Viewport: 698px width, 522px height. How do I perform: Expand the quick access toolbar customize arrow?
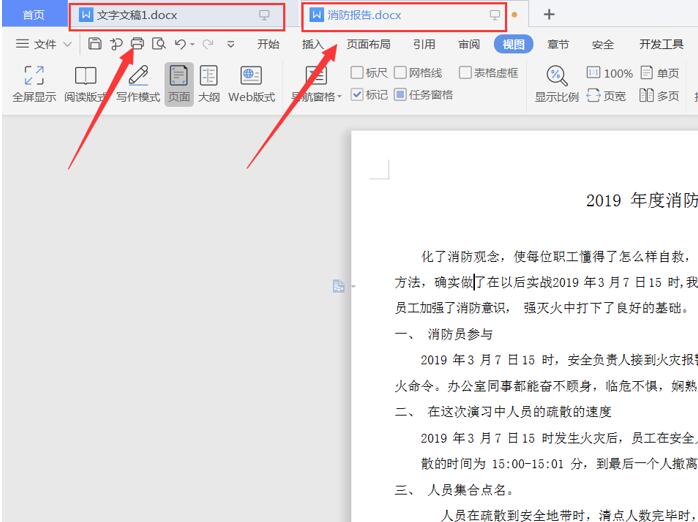[x=231, y=44]
